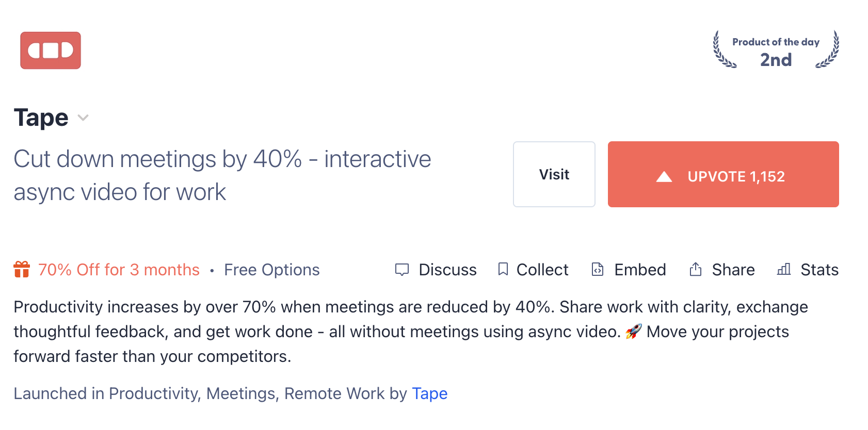Screen dimensions: 868x430
Task: Click the red Tape logo icon
Action: (x=51, y=51)
